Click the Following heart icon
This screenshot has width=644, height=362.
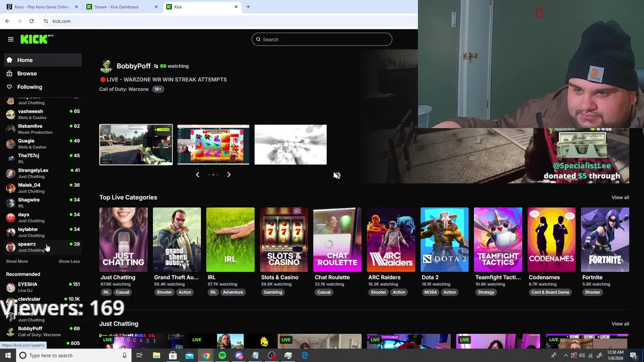9,87
